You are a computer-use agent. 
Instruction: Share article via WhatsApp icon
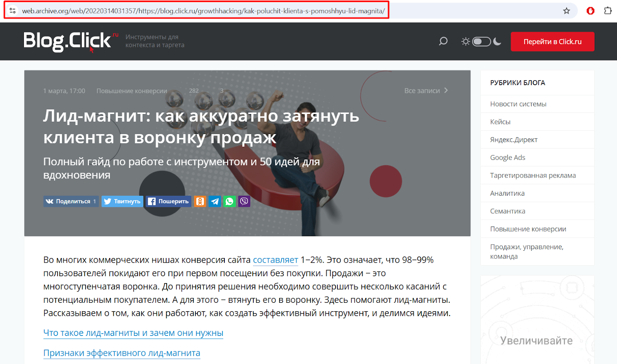click(x=229, y=201)
